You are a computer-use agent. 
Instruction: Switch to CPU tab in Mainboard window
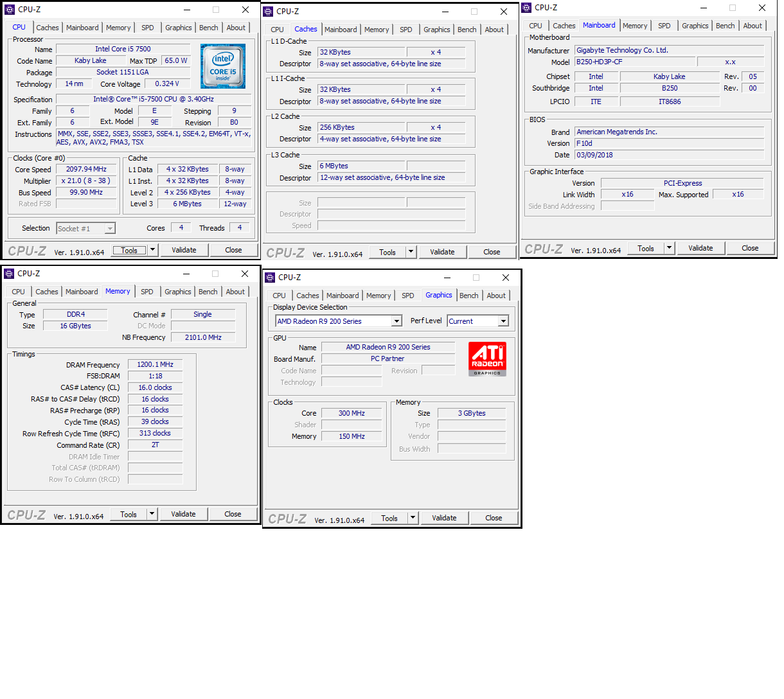(536, 26)
